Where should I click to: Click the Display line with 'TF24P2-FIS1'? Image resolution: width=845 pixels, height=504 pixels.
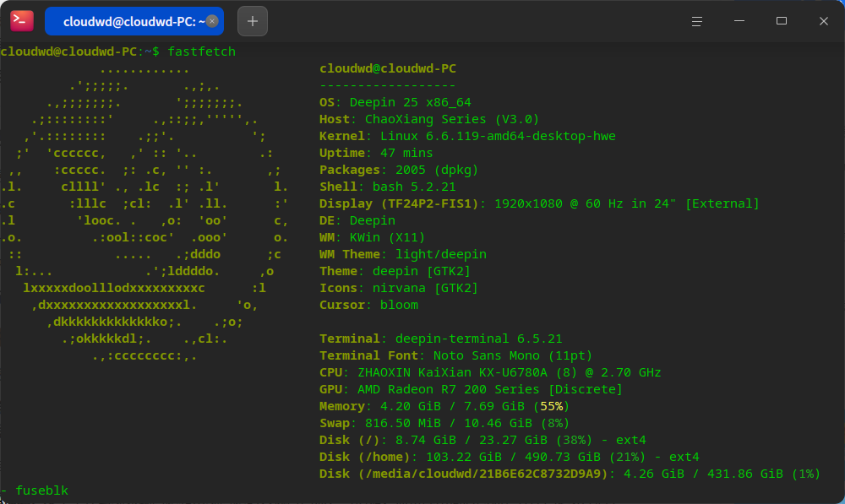pyautogui.click(x=539, y=203)
